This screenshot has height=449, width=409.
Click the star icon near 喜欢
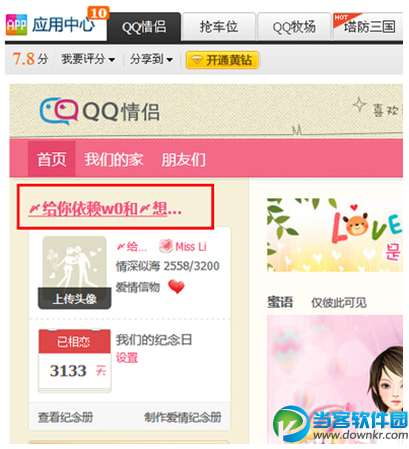(360, 105)
